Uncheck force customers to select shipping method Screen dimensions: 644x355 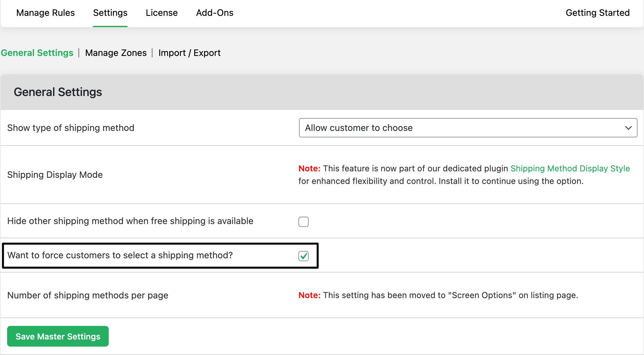[x=304, y=256]
